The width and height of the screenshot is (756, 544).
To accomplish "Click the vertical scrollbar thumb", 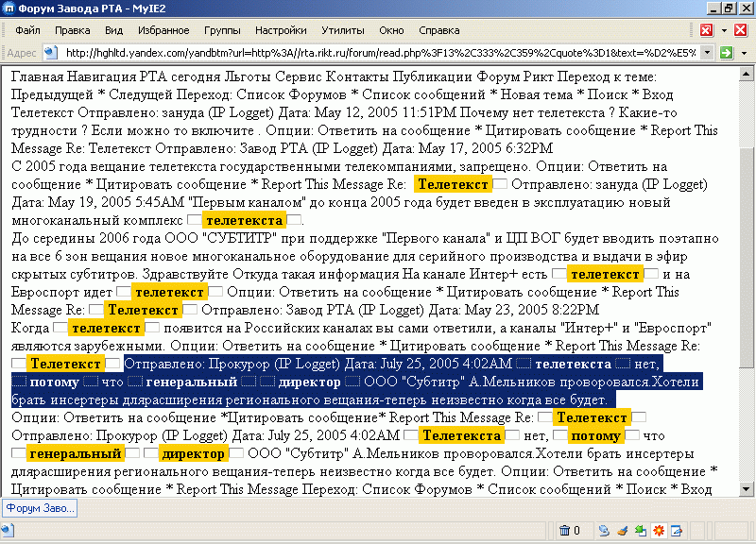I will 746,258.
